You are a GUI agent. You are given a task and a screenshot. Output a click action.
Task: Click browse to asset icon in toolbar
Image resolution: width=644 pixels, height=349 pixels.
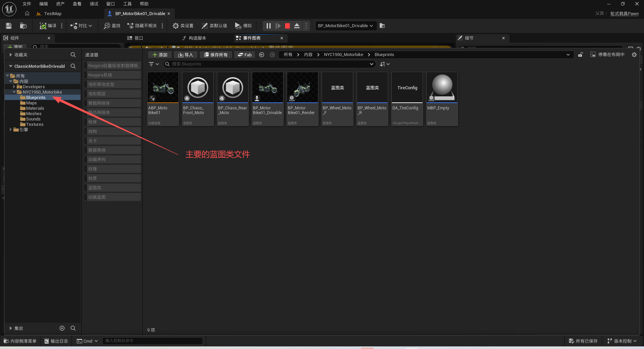tap(23, 26)
